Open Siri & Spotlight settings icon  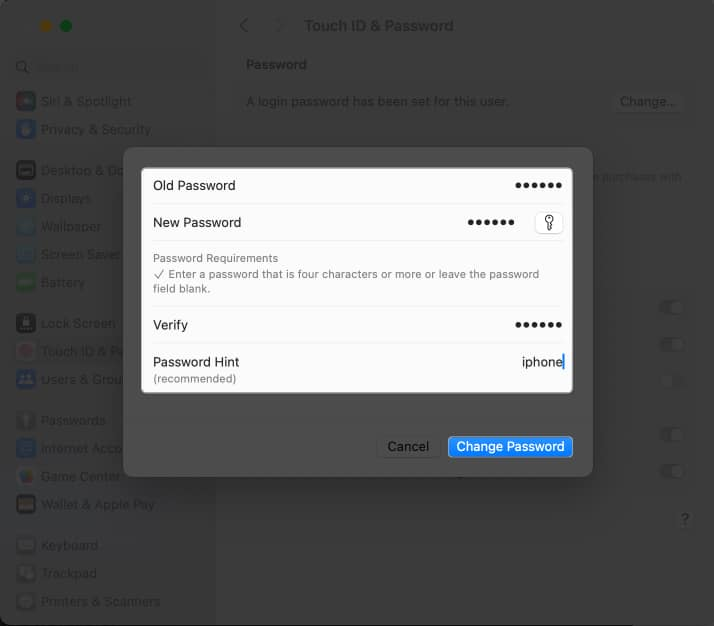pos(27,101)
